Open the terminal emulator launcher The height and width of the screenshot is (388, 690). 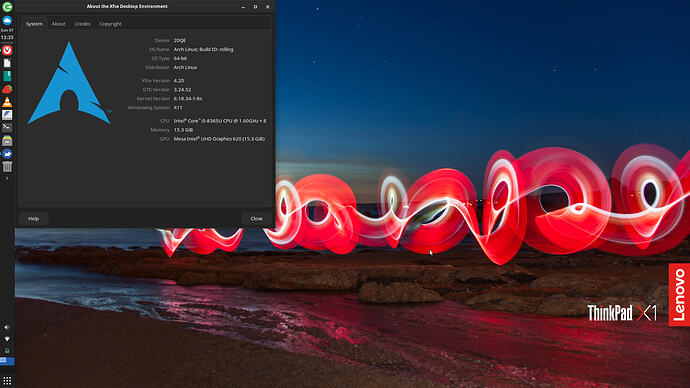pos(7,128)
